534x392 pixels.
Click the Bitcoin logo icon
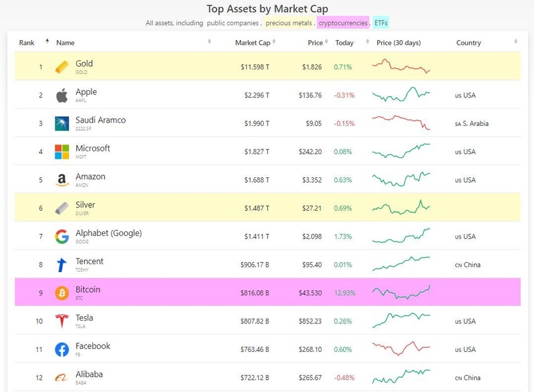pyautogui.click(x=61, y=293)
